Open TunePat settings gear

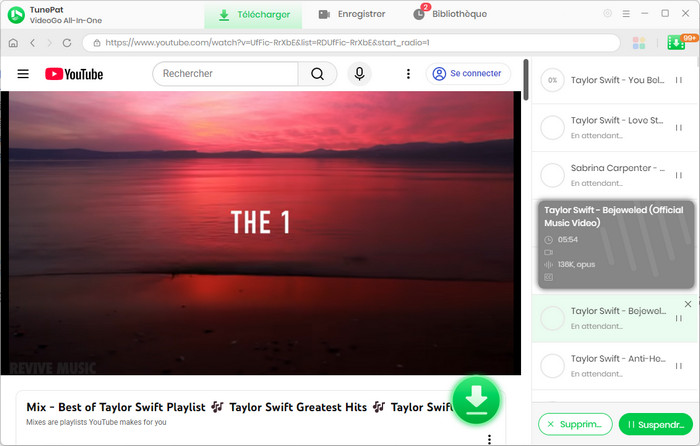(608, 13)
